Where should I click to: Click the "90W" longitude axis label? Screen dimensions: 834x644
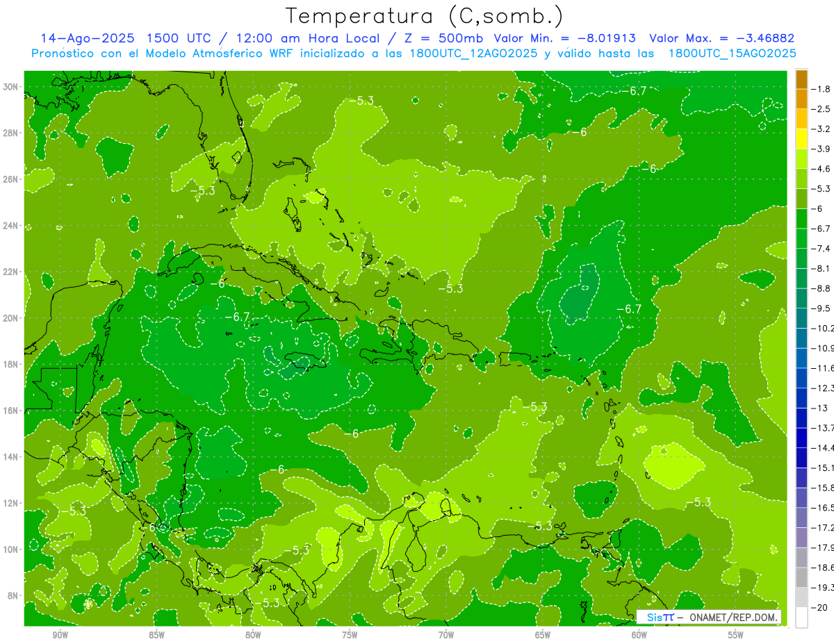(60, 635)
